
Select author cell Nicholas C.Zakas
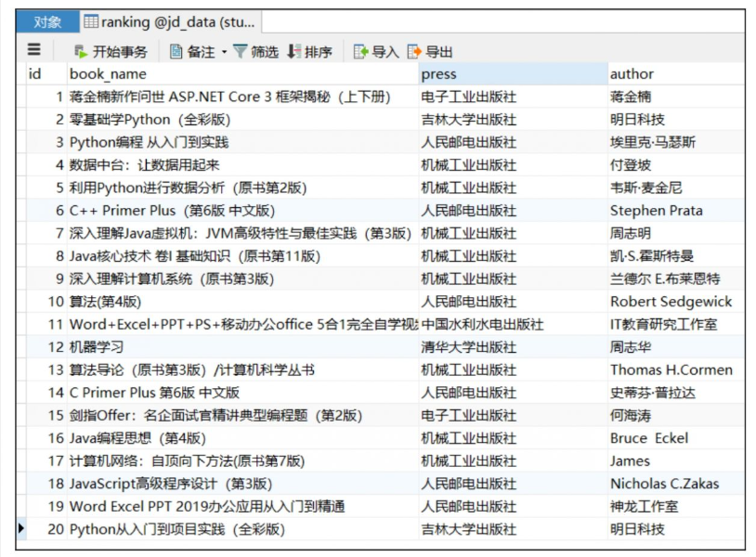tap(676, 484)
